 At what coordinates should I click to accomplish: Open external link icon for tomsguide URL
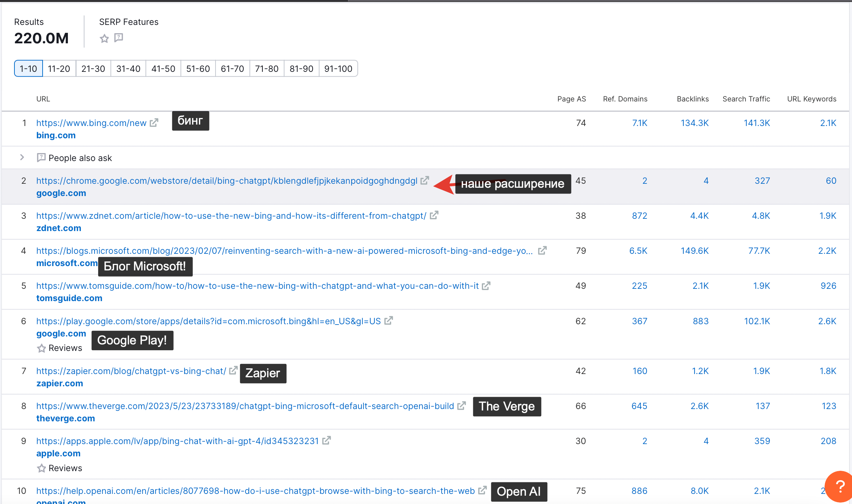486,286
